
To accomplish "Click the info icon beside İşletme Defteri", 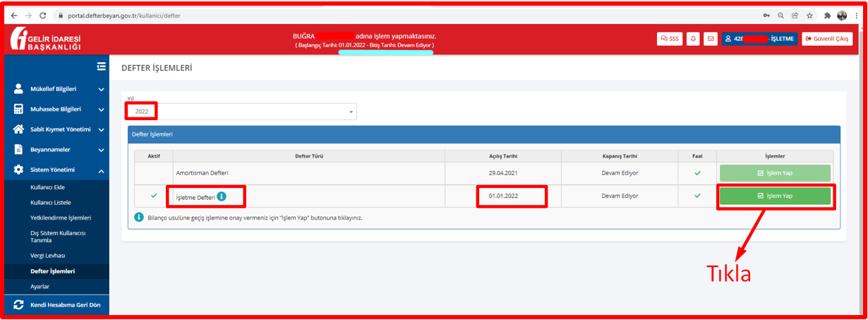I will click(222, 196).
